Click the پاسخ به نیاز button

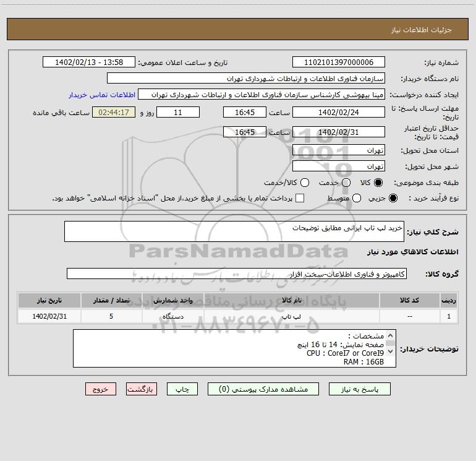pyautogui.click(x=359, y=389)
